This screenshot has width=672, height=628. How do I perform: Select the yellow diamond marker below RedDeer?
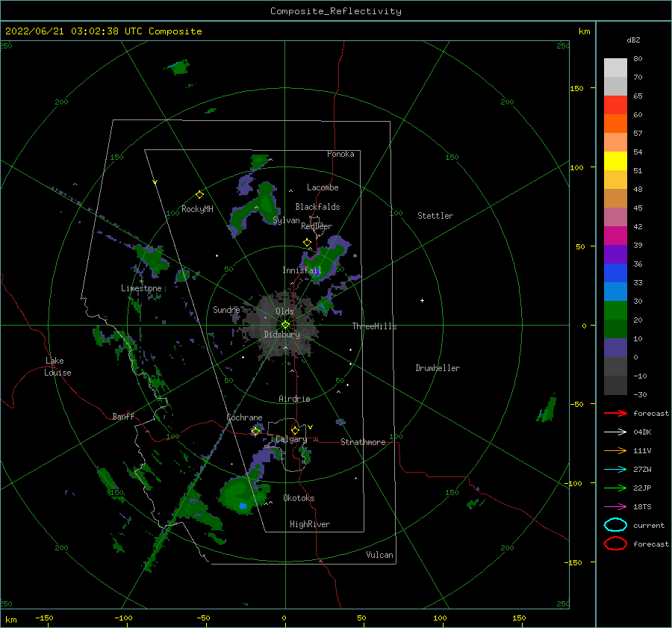coord(308,243)
